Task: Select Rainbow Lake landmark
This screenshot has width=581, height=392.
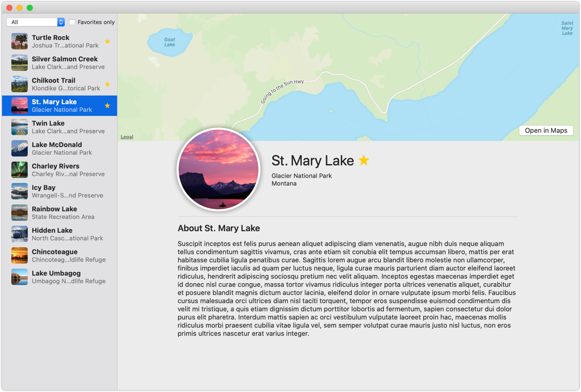Action: pos(59,213)
